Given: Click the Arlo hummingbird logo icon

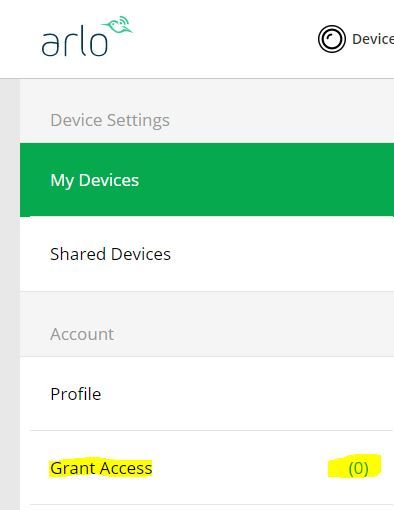Looking at the screenshot, I should pyautogui.click(x=117, y=25).
